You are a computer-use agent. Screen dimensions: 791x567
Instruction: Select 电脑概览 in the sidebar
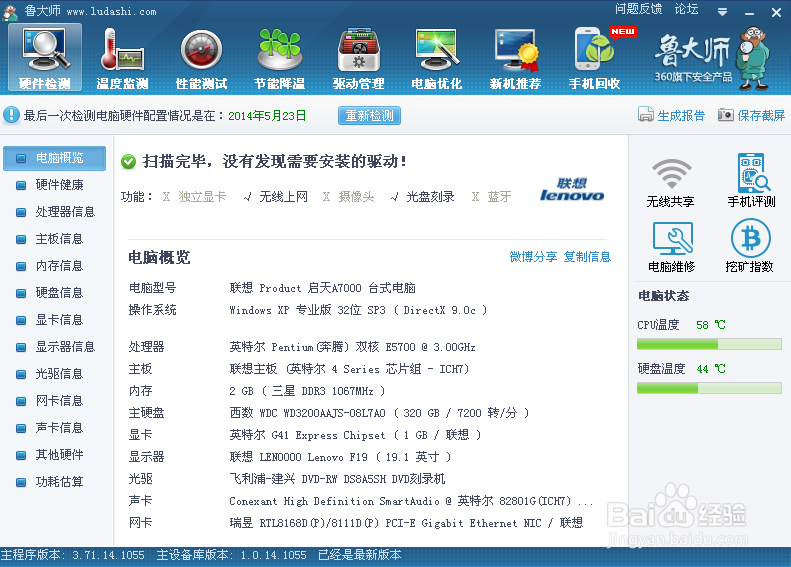54,158
